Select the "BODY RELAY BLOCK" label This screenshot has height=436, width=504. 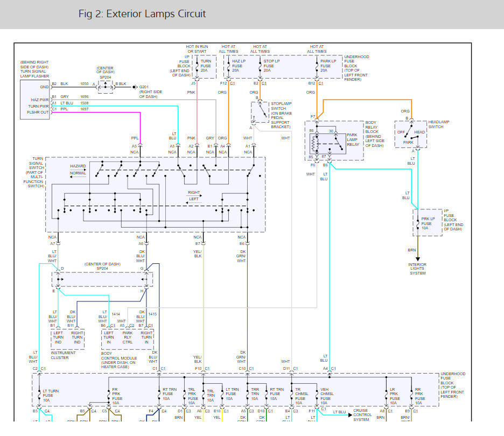pos(372,127)
